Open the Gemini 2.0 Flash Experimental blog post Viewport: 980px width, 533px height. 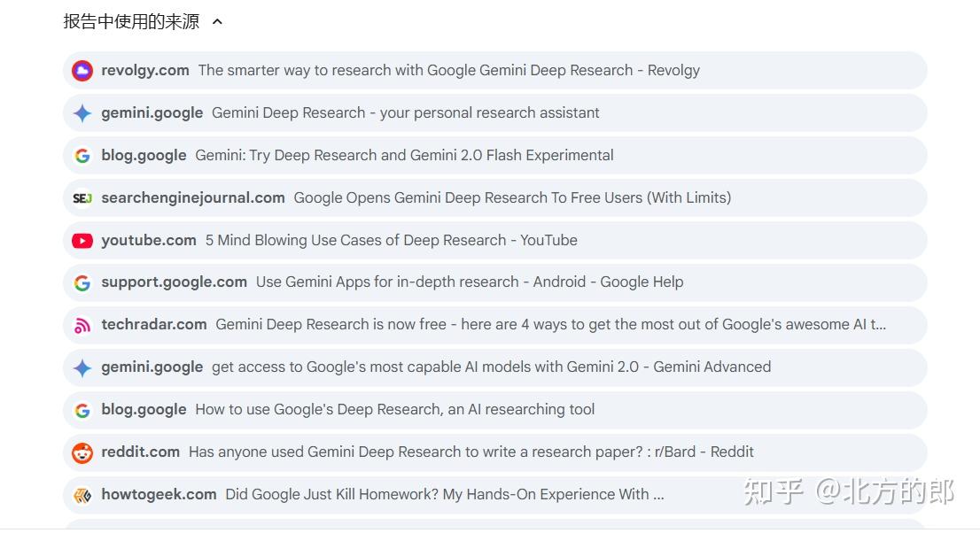click(x=404, y=155)
